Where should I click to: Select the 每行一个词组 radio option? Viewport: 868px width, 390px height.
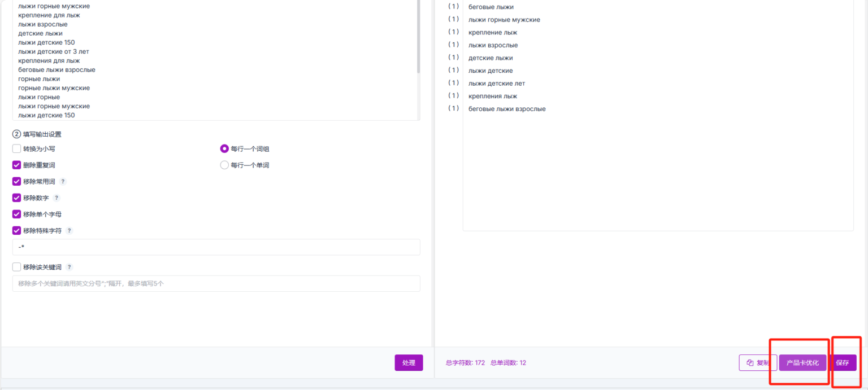[x=224, y=149]
